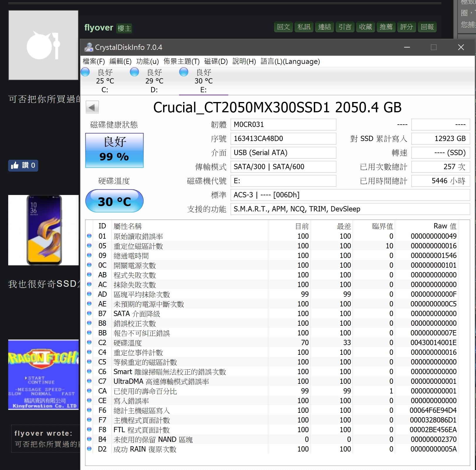This screenshot has height=470, width=476.
Task: Open the 功能(u) menu
Action: click(x=147, y=61)
